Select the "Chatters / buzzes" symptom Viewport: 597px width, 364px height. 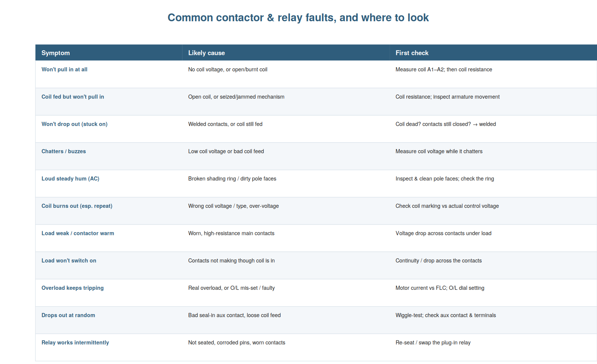64,151
